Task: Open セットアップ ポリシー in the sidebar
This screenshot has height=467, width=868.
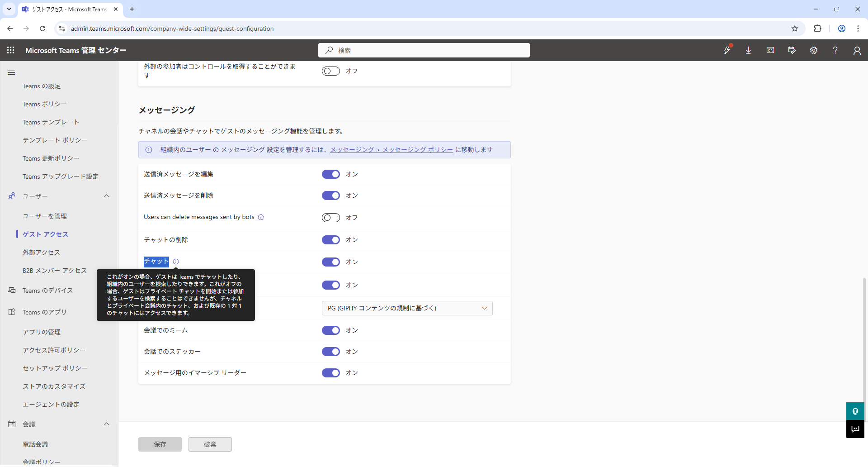Action: [x=55, y=368]
